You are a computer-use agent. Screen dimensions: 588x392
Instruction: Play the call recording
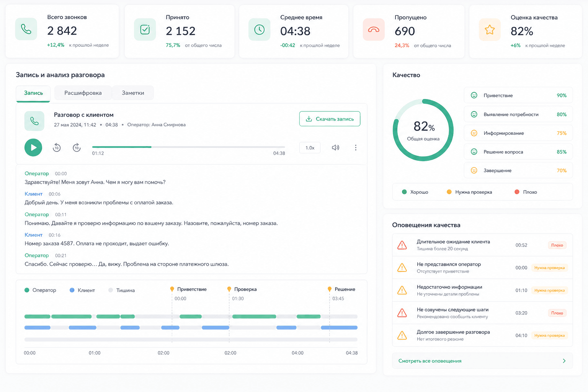33,147
